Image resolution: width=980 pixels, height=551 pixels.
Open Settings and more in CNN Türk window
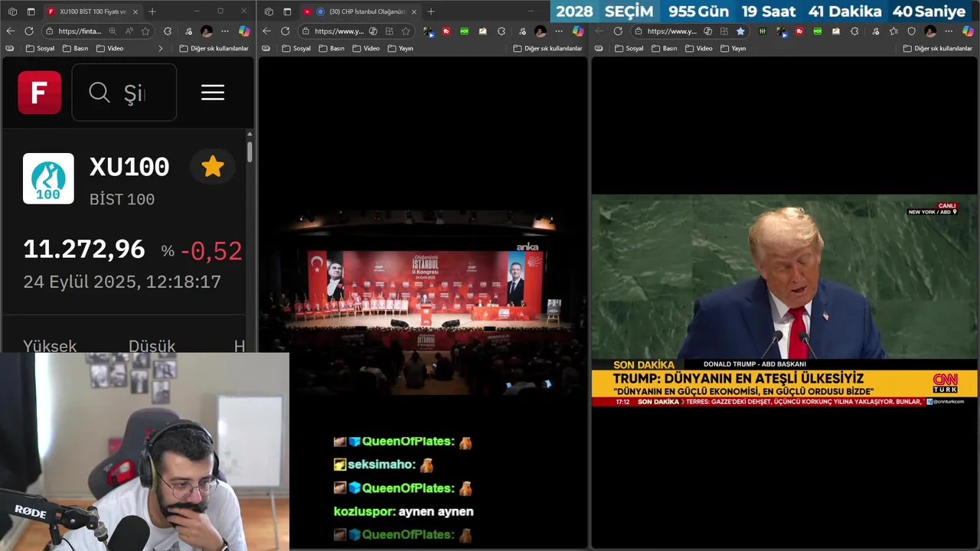click(949, 31)
